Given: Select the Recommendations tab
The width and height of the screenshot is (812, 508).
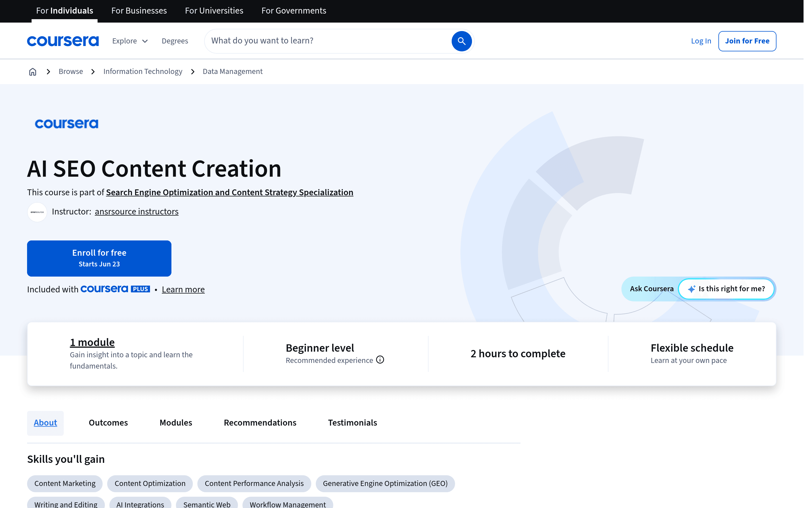Looking at the screenshot, I should pyautogui.click(x=260, y=423).
